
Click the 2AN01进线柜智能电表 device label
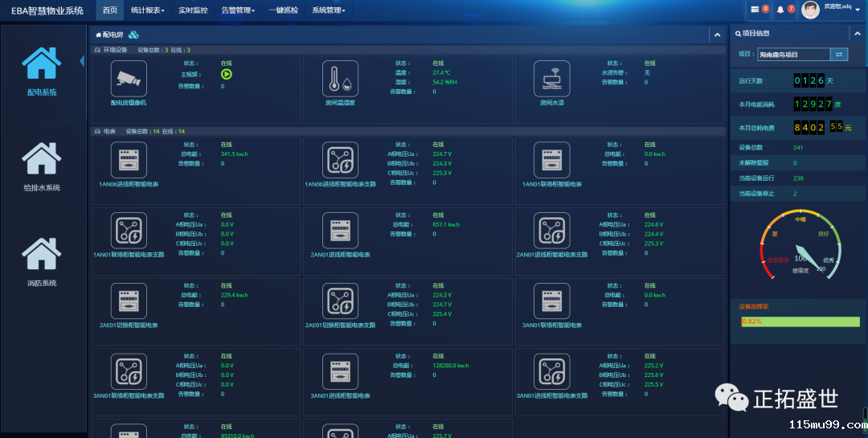pos(341,255)
